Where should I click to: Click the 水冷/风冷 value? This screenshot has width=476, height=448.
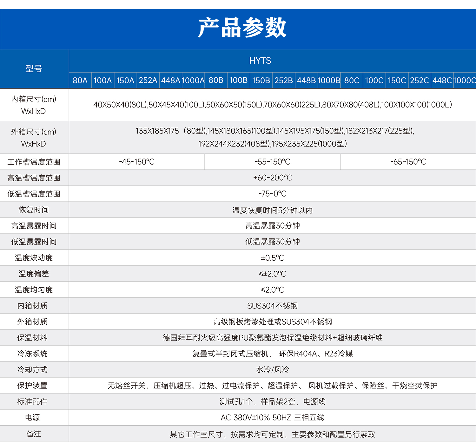[273, 369]
